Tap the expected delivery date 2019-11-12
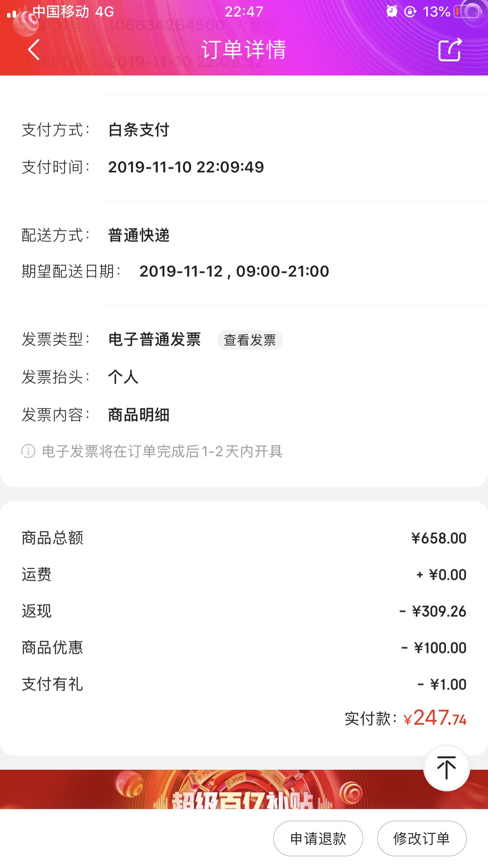 pyautogui.click(x=181, y=271)
